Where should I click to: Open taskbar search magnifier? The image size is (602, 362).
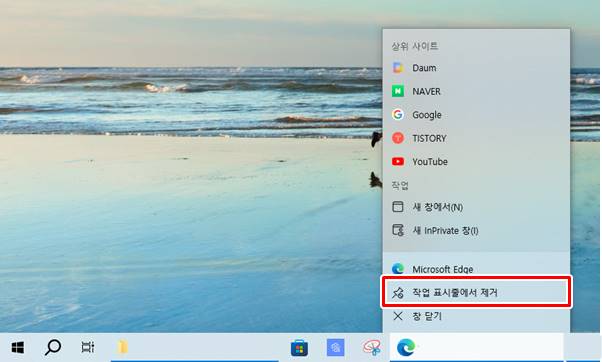pyautogui.click(x=53, y=348)
